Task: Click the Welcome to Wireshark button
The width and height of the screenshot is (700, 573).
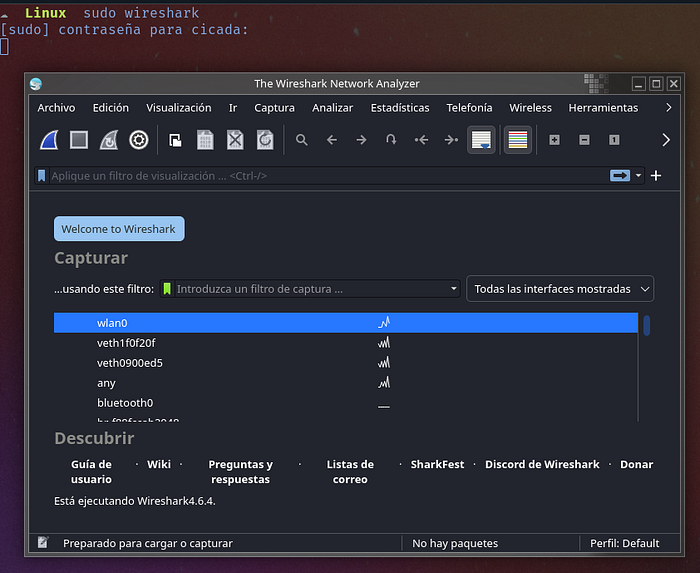Action: (119, 229)
